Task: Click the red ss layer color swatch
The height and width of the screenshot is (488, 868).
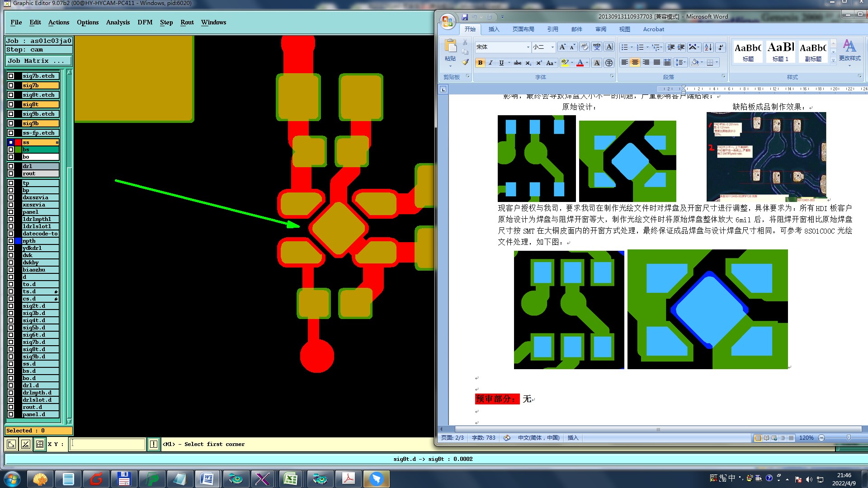Action: [x=18, y=142]
